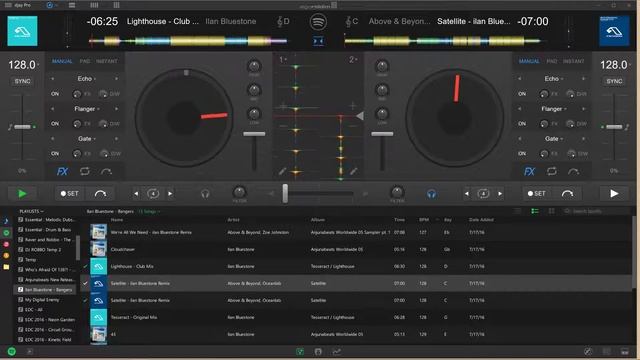
Task: Sync the right deck tempo
Action: pos(614,81)
